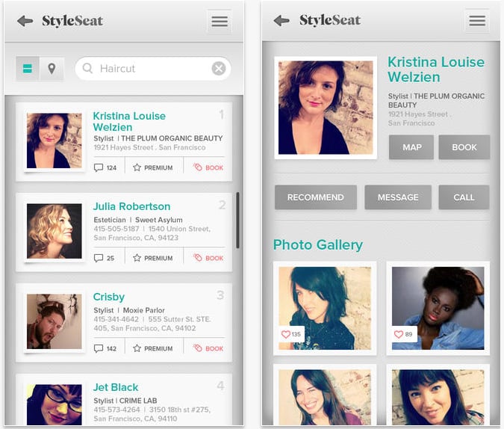View Kristina's 124 comments
Image resolution: width=504 pixels, height=429 pixels.
[105, 167]
